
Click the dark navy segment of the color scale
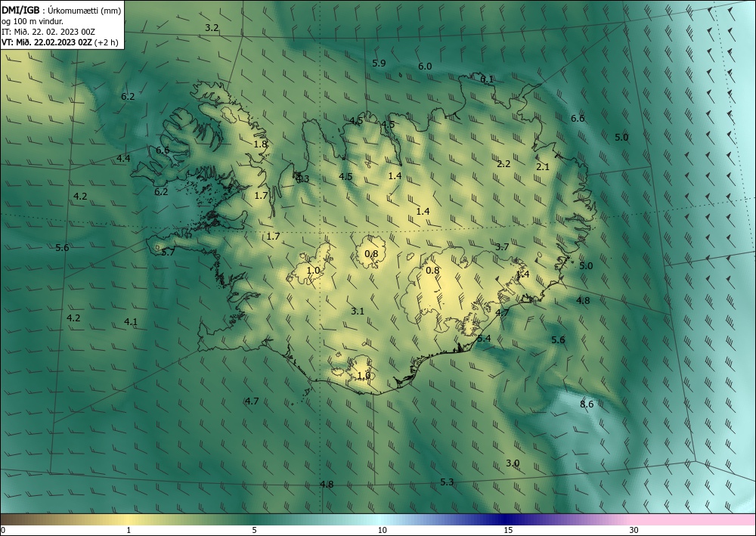(x=503, y=519)
